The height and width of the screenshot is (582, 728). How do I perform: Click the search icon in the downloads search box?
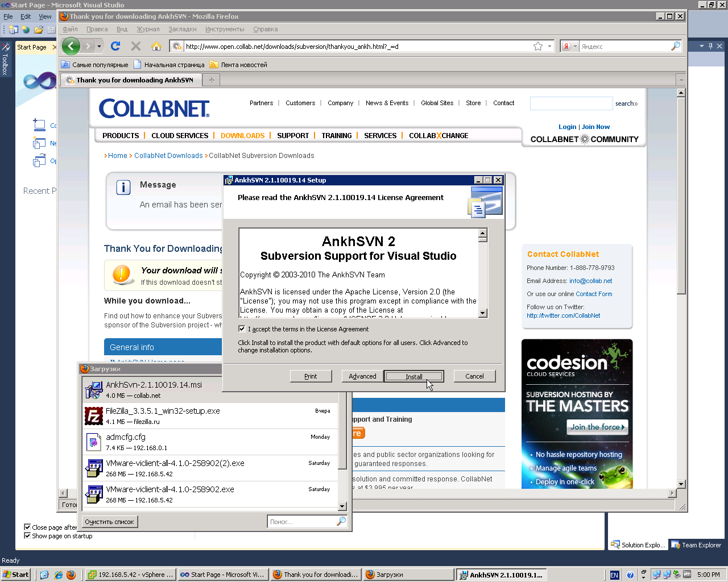[341, 521]
